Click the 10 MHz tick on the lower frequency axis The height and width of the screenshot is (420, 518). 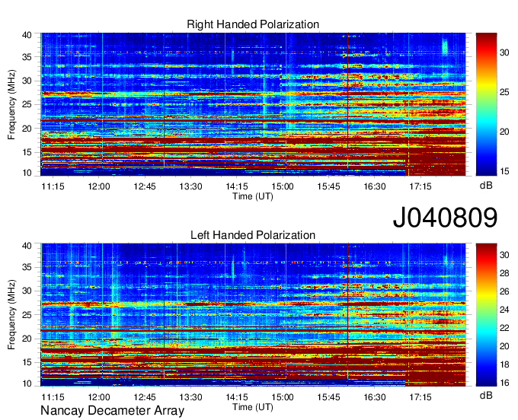[x=27, y=383]
